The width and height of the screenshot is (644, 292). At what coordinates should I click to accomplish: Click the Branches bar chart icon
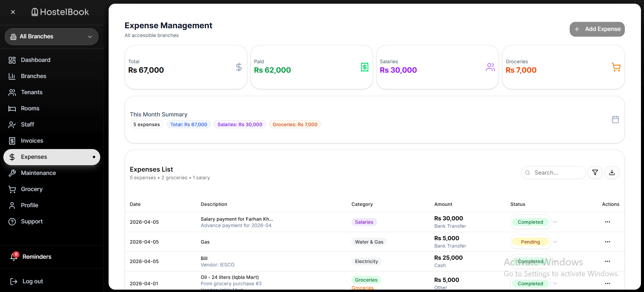coord(12,76)
